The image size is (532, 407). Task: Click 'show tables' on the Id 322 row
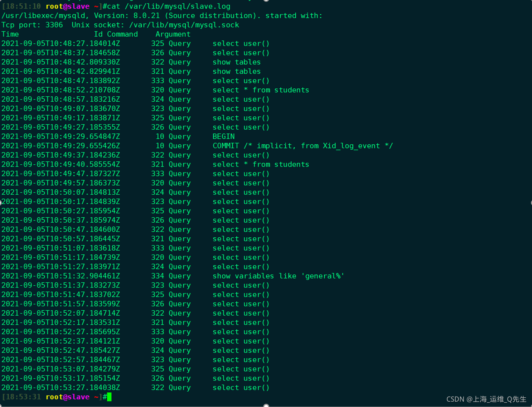pos(237,62)
